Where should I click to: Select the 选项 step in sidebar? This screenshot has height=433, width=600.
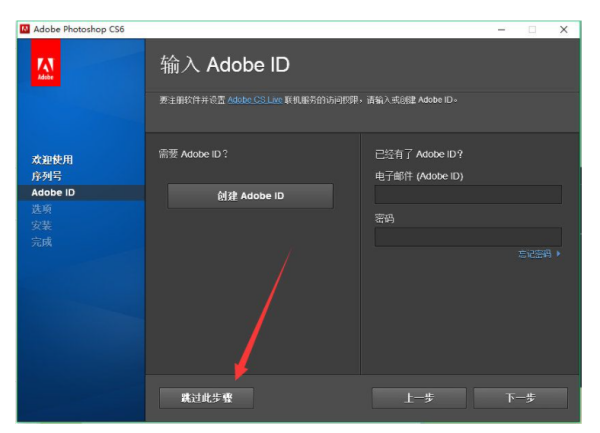tap(41, 209)
